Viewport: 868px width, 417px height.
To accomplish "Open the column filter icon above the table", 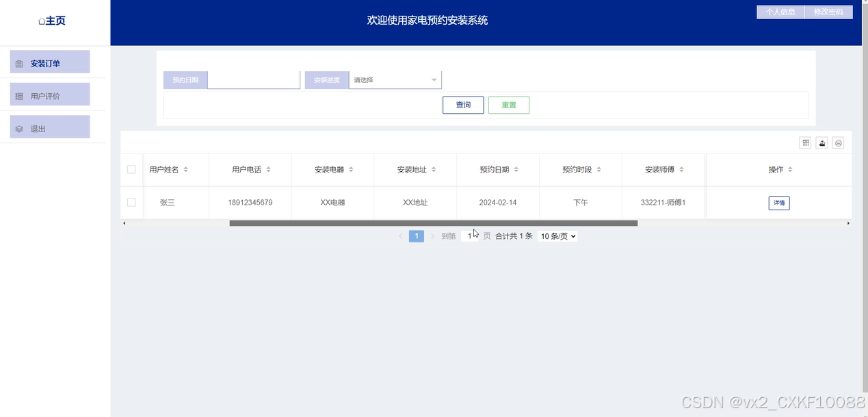I will (x=806, y=142).
